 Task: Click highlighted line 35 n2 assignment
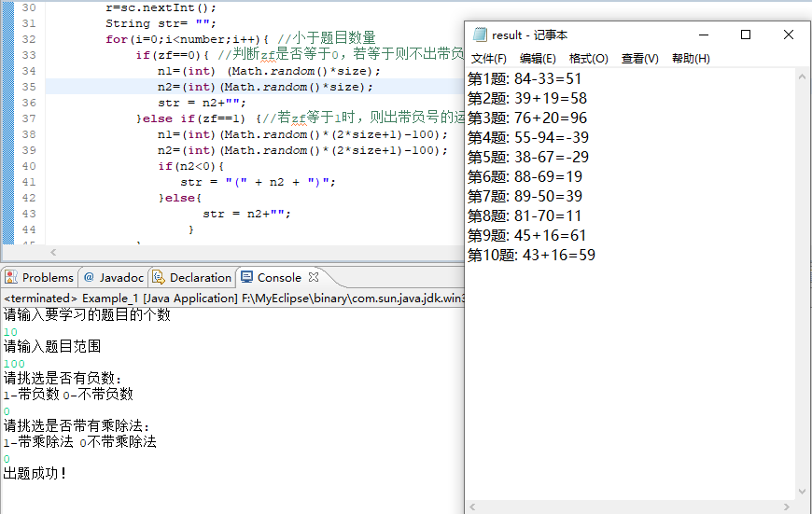pos(265,87)
